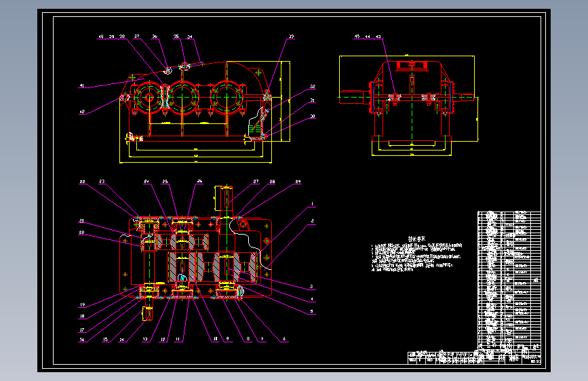Select part callout number 33
Screen dimensions: 588x381
tap(291, 37)
